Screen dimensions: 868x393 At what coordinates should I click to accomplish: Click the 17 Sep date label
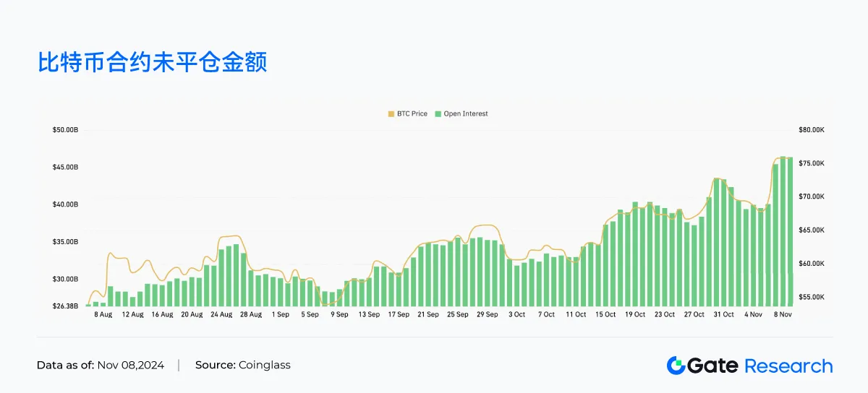click(399, 315)
